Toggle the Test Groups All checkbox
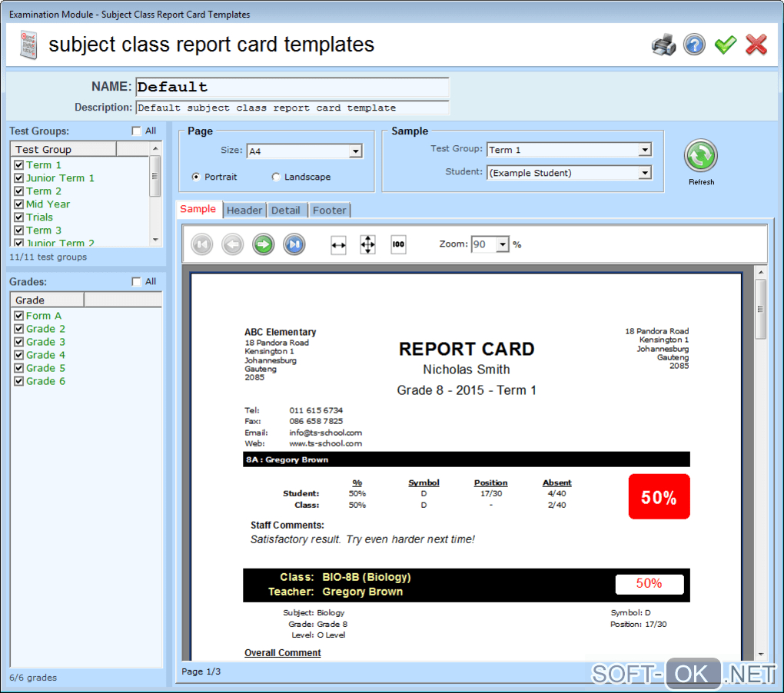Screen dimensions: 784x693 [136, 131]
